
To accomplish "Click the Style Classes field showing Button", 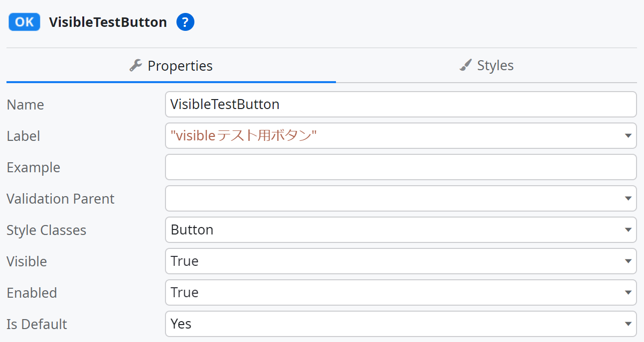I will point(394,230).
